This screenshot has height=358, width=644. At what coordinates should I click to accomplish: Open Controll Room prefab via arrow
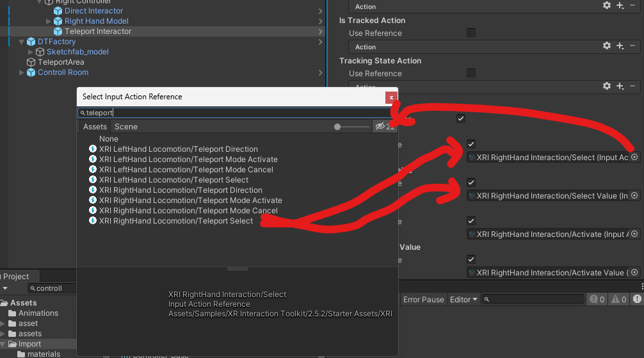pyautogui.click(x=320, y=73)
